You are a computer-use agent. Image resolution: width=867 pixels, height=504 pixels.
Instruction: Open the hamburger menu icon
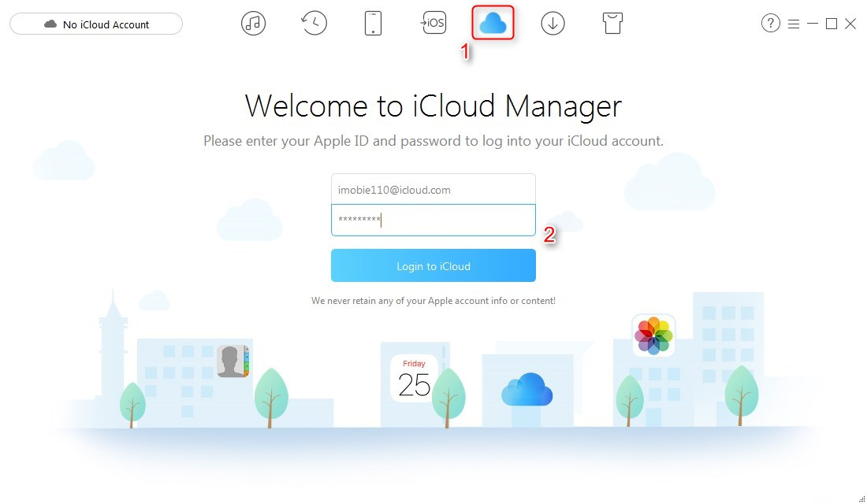[x=794, y=24]
